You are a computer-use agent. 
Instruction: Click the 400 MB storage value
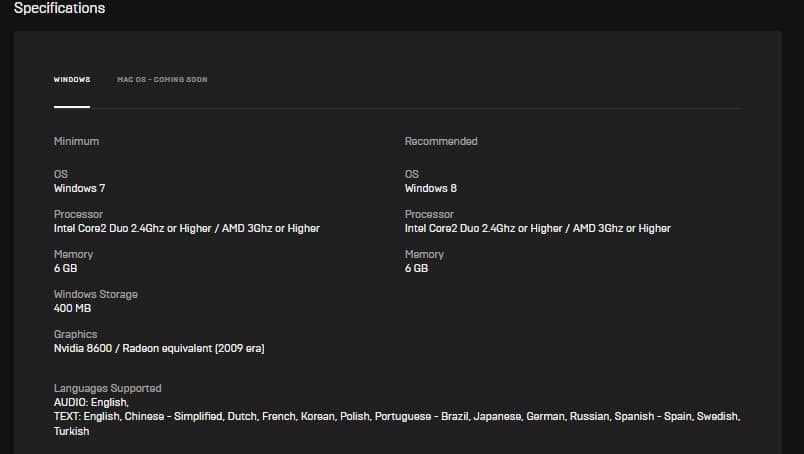72,308
